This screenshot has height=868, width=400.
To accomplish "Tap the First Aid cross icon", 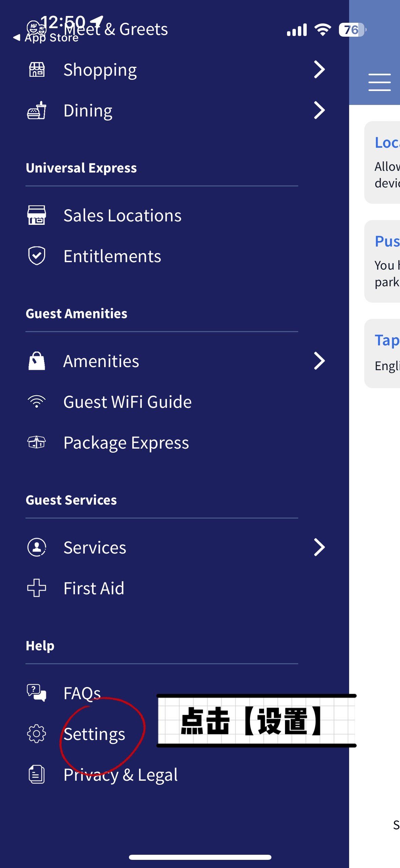I will [37, 588].
